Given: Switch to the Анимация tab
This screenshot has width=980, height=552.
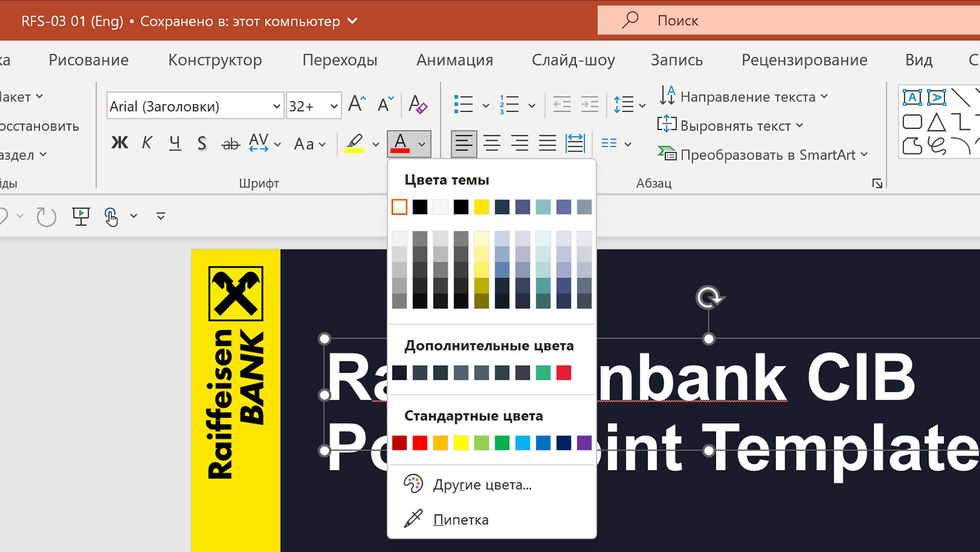Looking at the screenshot, I should [x=454, y=60].
